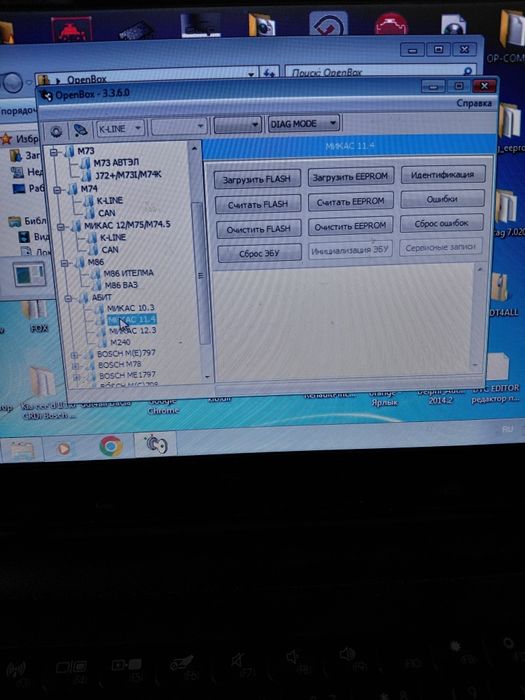Image resolution: width=525 pixels, height=700 pixels.
Task: Open the DIAG MODE dropdown
Action: click(304, 124)
